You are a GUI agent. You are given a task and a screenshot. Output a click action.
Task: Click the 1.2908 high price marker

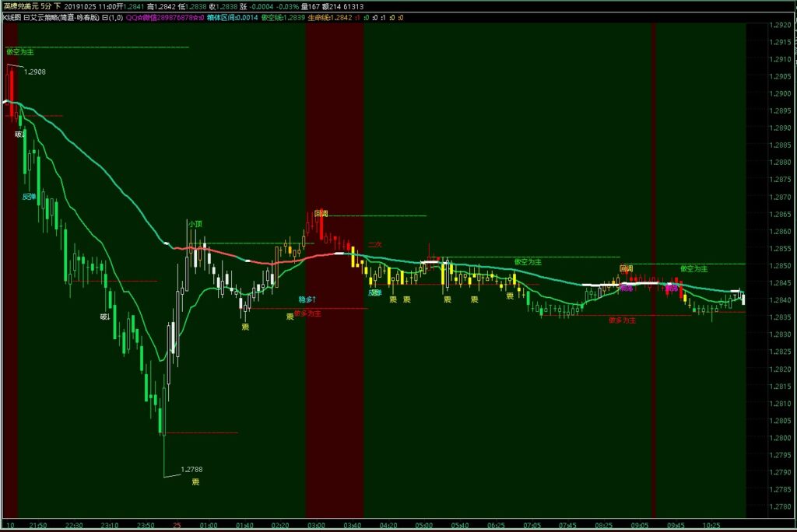point(35,72)
